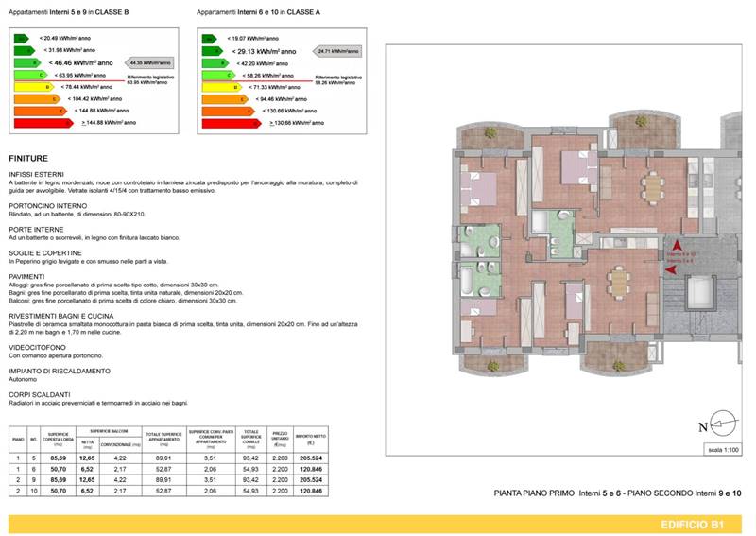Click the FINITURE section heading
The width and height of the screenshot is (756, 536).
[x=27, y=159]
